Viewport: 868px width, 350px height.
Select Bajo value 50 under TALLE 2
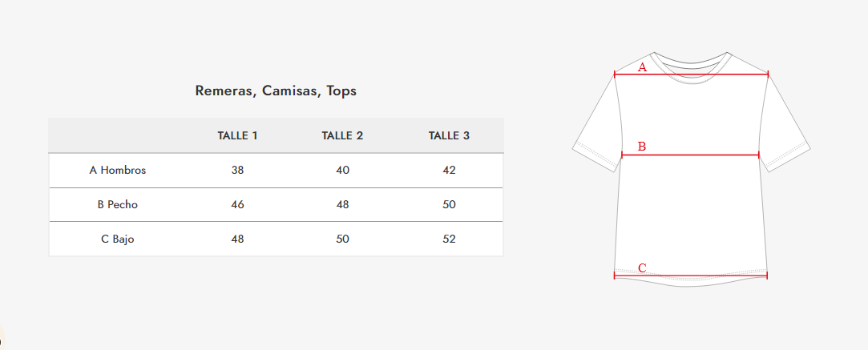point(342,239)
